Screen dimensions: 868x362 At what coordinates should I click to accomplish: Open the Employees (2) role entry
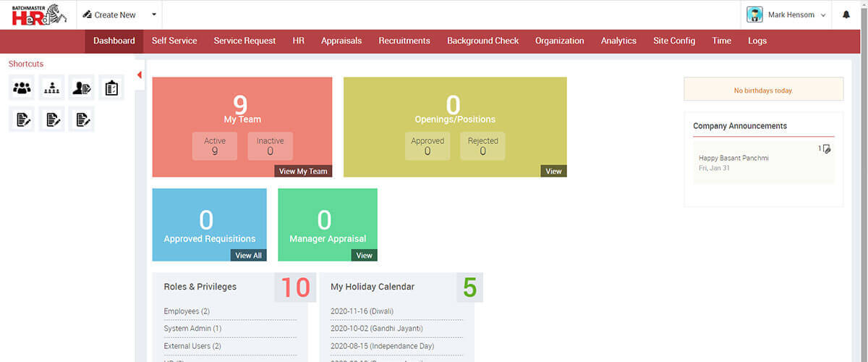pyautogui.click(x=187, y=311)
